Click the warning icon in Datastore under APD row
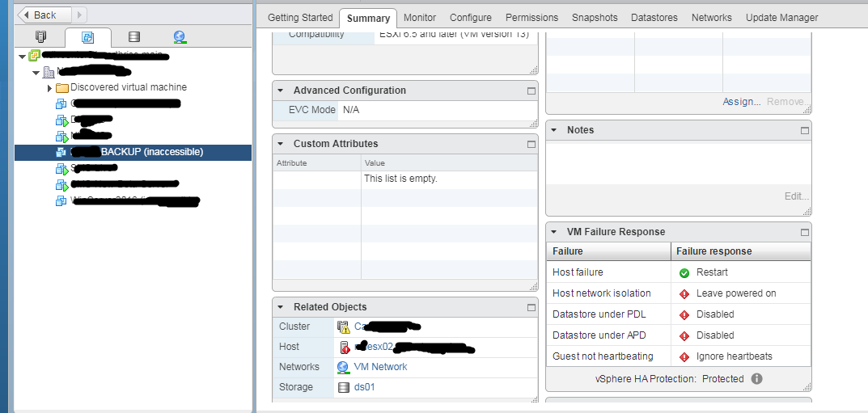This screenshot has height=413, width=868. (x=684, y=335)
